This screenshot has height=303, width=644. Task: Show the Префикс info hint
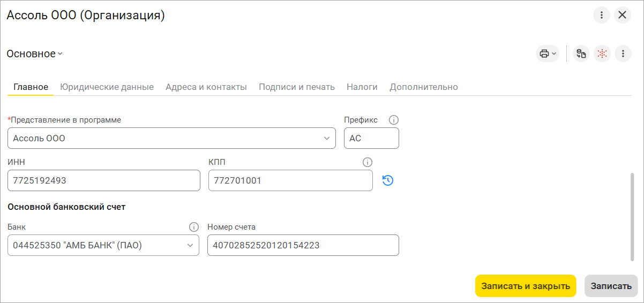(394, 120)
